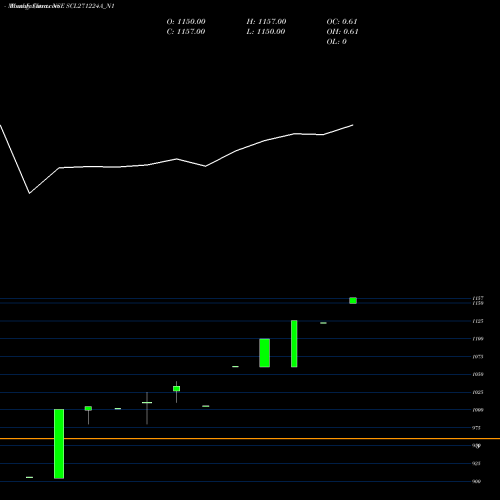Click the tall green candle topping at 1125
The width and height of the screenshot is (500, 500).
pyautogui.click(x=294, y=344)
